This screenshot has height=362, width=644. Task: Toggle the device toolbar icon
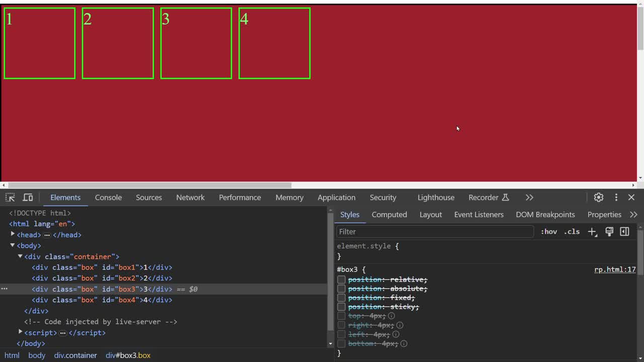coord(28,198)
